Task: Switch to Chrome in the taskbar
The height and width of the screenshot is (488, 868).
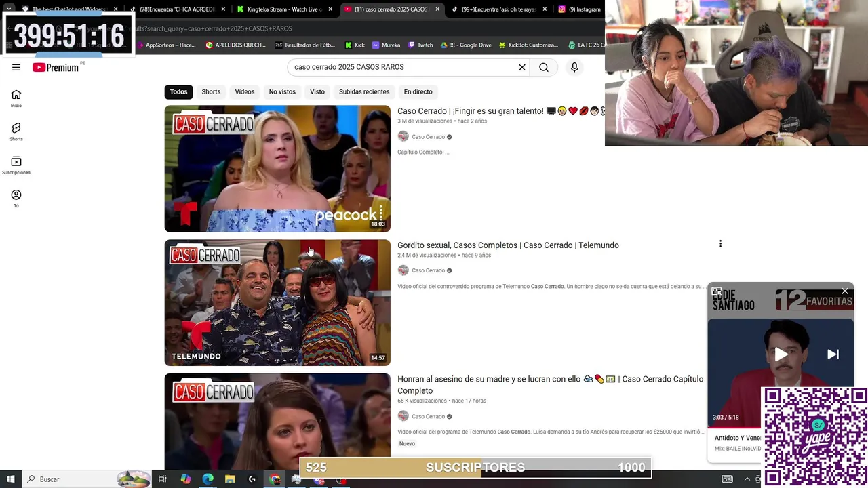Action: (x=275, y=479)
